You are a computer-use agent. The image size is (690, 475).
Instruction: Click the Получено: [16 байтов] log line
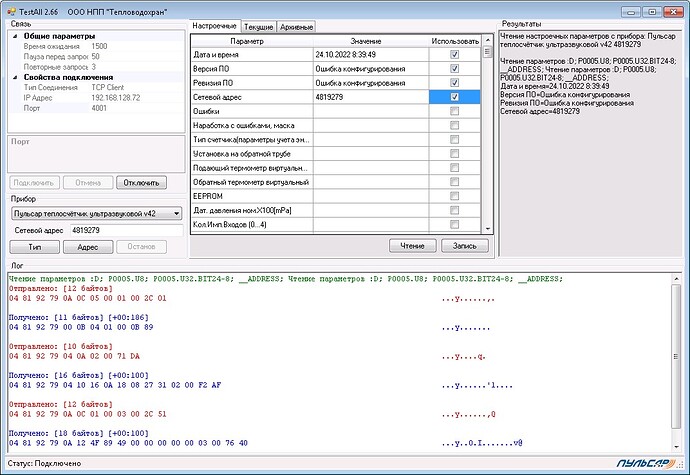(x=79, y=376)
